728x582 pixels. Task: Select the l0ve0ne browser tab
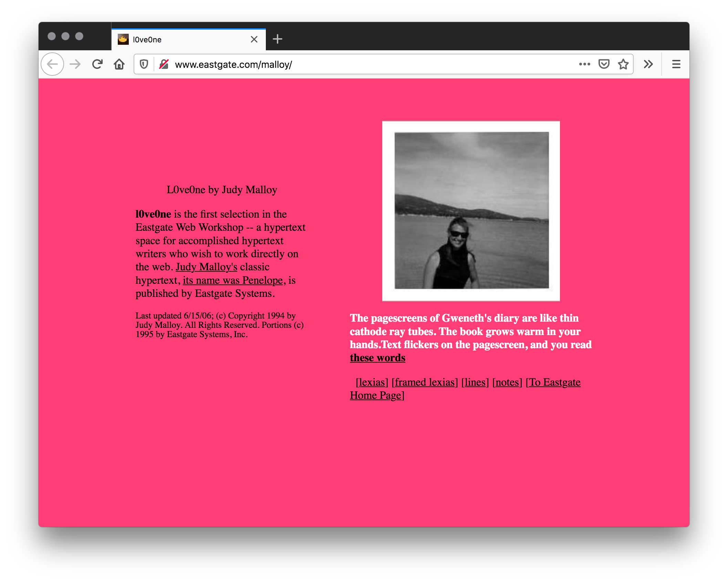pyautogui.click(x=188, y=39)
